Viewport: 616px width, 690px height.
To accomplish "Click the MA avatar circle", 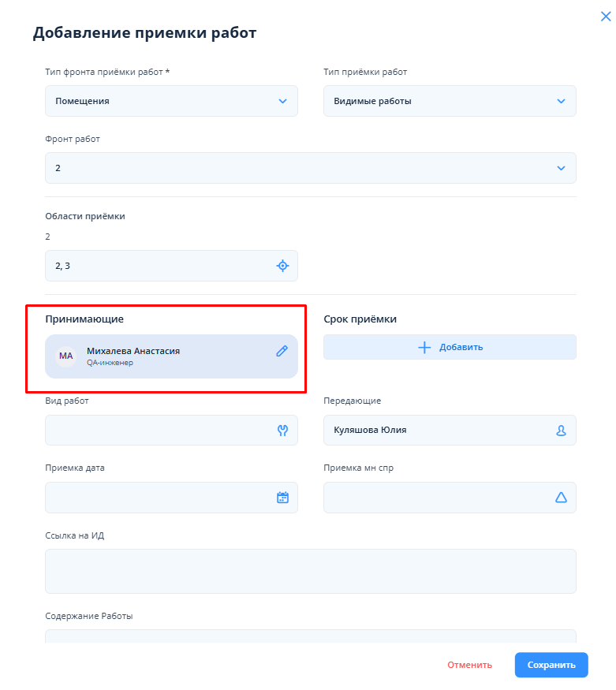I will tap(66, 356).
